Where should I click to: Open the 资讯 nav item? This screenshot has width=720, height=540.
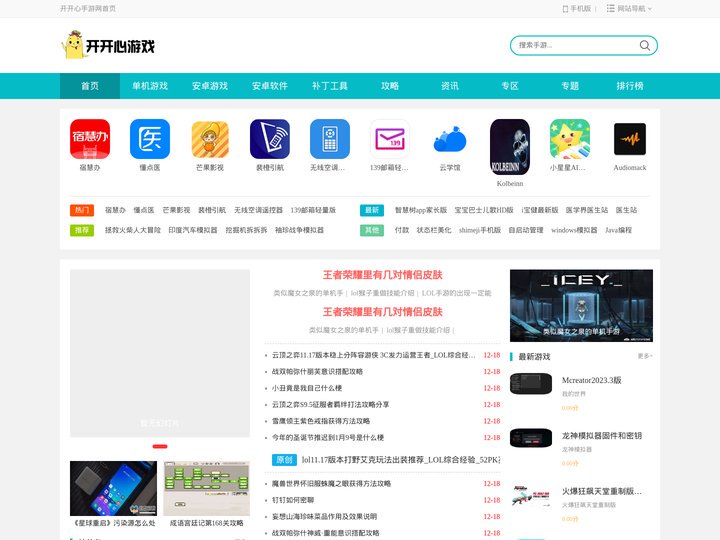tap(450, 86)
